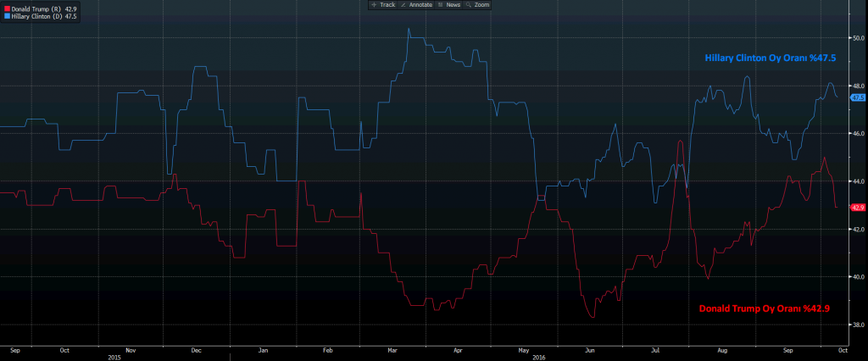Click the Aug month label on the time axis
This screenshot has width=868, height=361.
point(722,351)
